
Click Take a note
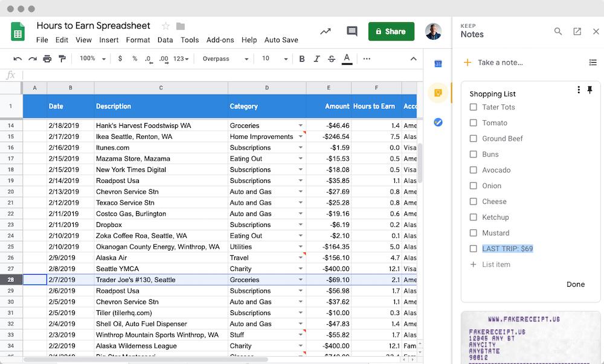(500, 62)
